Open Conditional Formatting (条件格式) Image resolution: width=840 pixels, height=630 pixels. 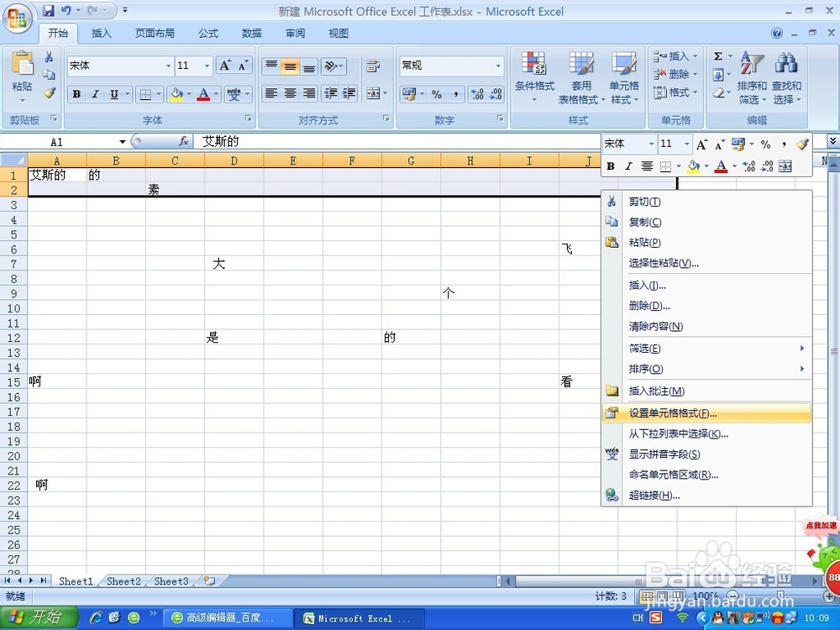534,78
